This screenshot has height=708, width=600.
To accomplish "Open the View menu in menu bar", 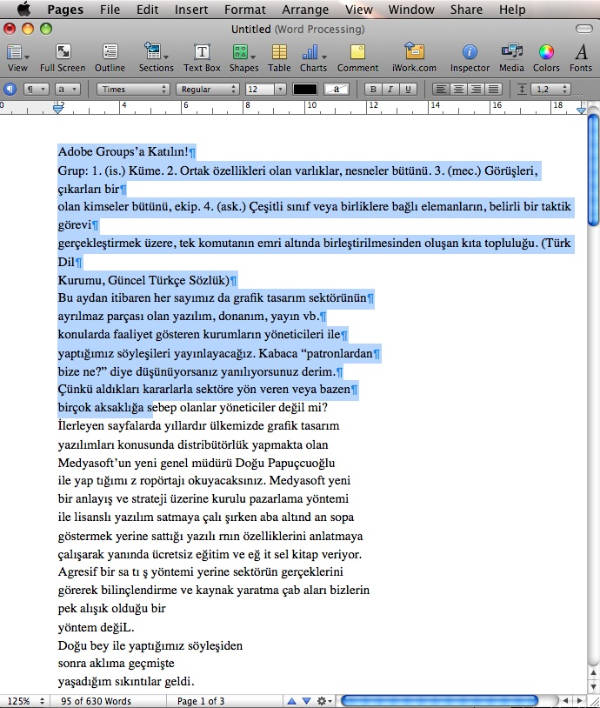I will [x=358, y=9].
